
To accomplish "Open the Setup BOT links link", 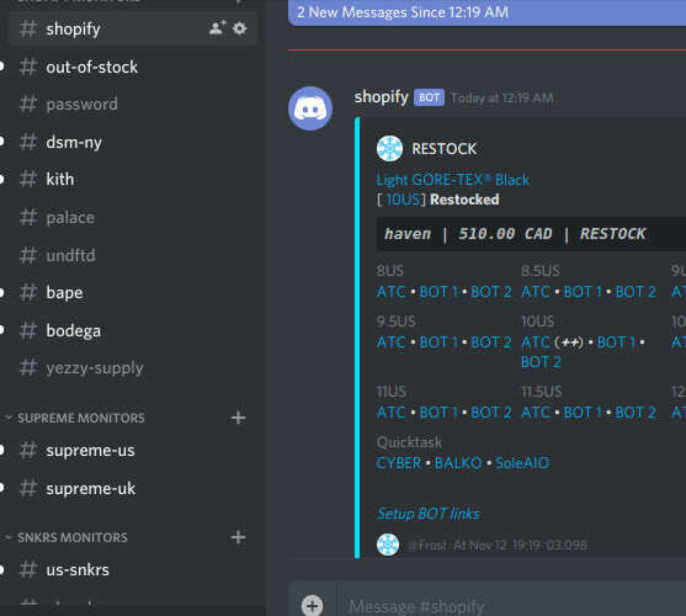I will click(428, 514).
